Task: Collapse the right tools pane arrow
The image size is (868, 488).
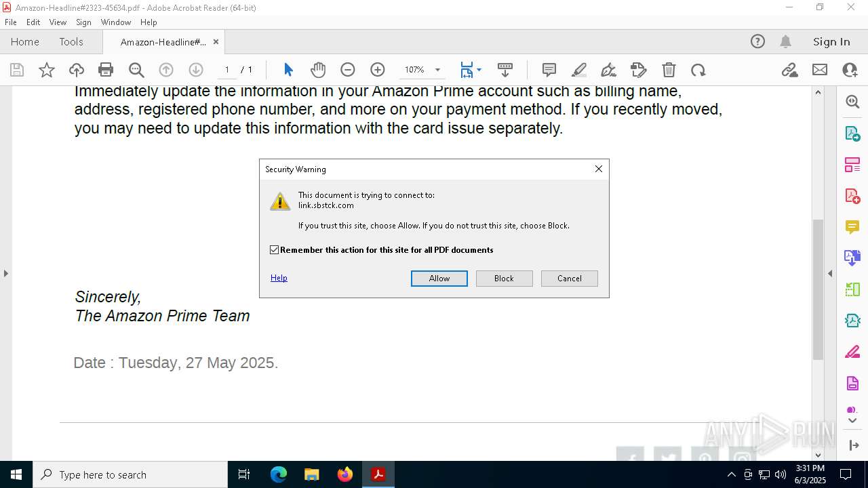Action: [x=830, y=274]
